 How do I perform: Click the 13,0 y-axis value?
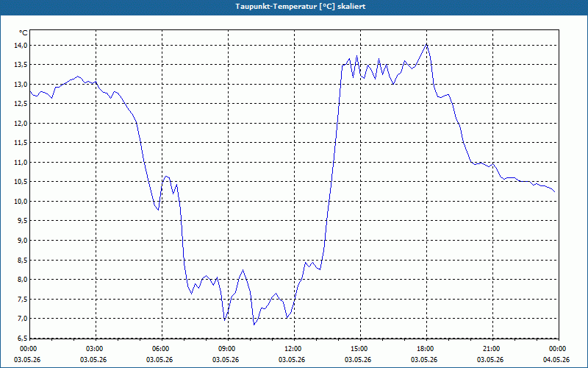[21, 84]
